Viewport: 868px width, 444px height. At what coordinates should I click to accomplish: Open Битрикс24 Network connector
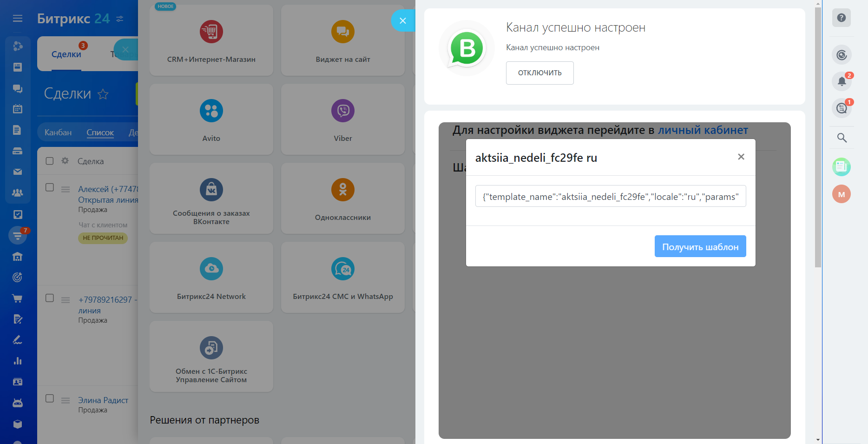(211, 278)
